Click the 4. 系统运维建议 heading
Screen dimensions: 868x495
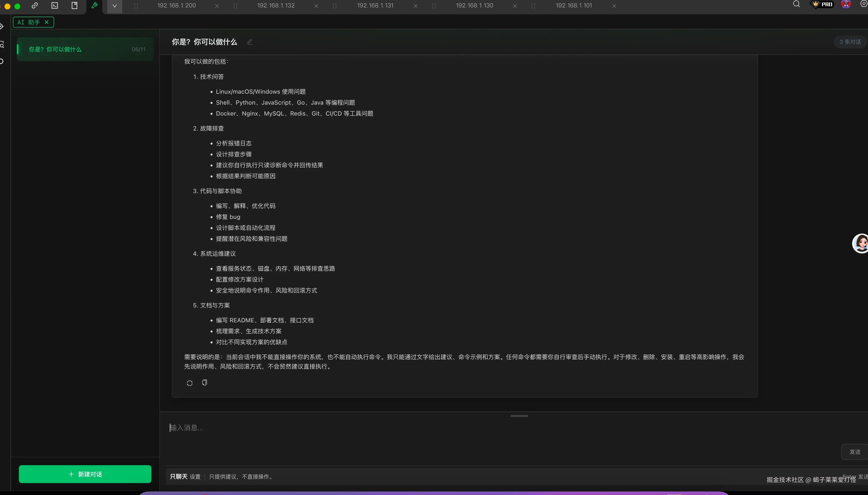click(x=214, y=254)
